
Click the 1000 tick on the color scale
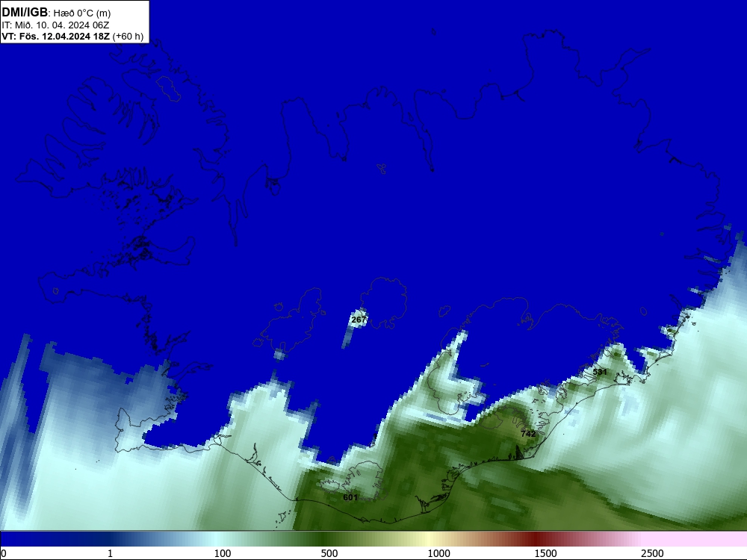pyautogui.click(x=438, y=553)
